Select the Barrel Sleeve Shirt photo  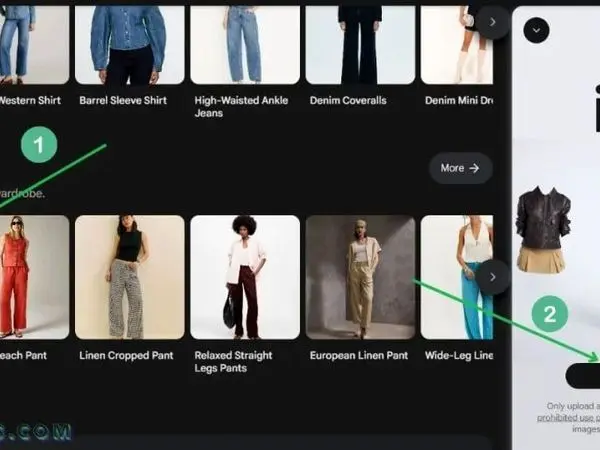pyautogui.click(x=129, y=44)
